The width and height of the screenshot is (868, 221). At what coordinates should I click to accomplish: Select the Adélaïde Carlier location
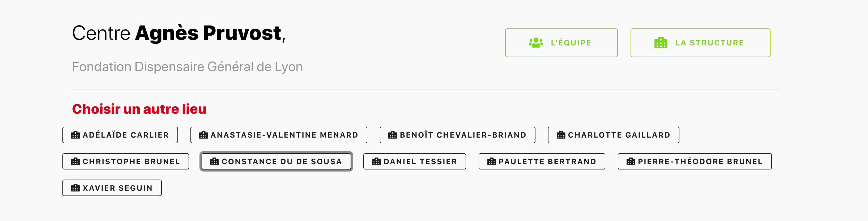(120, 135)
